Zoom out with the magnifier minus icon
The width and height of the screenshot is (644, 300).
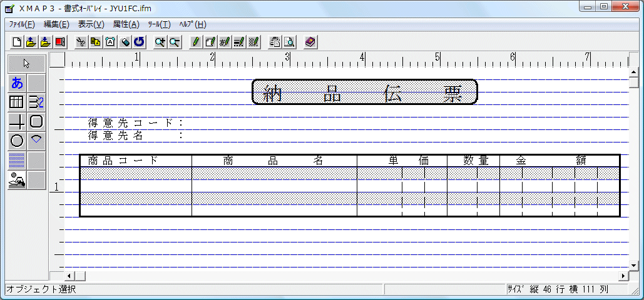[x=174, y=41]
